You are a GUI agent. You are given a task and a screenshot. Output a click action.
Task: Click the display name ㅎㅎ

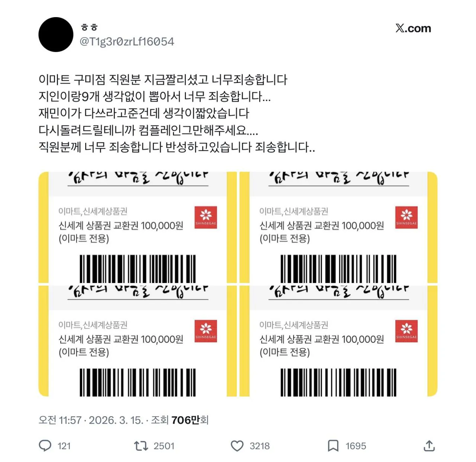[89, 28]
